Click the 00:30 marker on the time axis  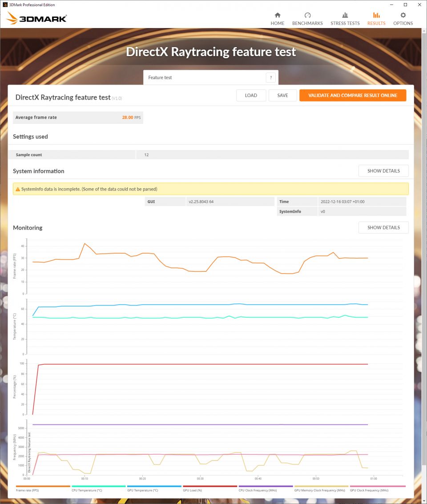tap(200, 479)
